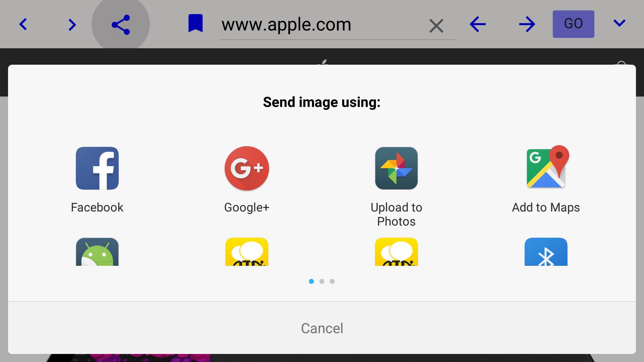Select second yellow chat app
Viewport: 644px width, 362px height.
point(396,252)
